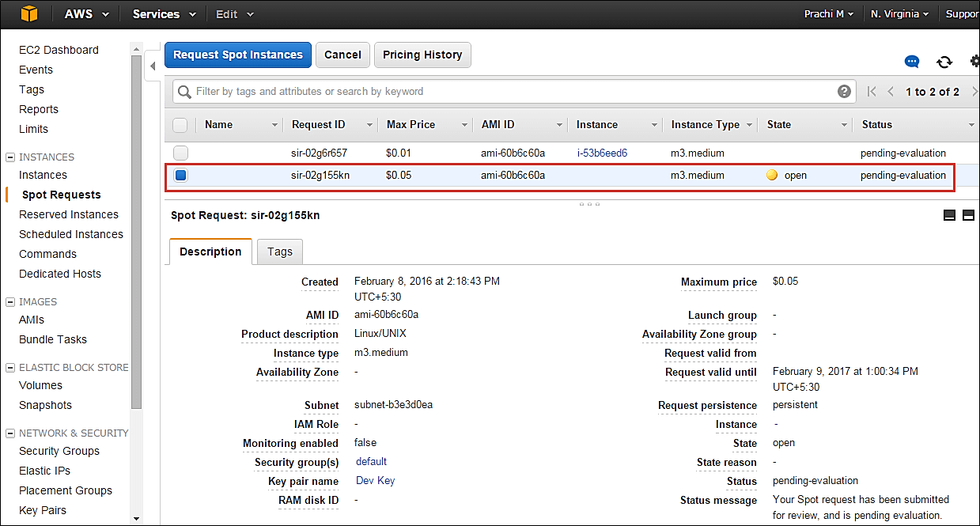Image resolution: width=980 pixels, height=526 pixels.
Task: Open the feedback chat bubble icon
Action: [912, 62]
